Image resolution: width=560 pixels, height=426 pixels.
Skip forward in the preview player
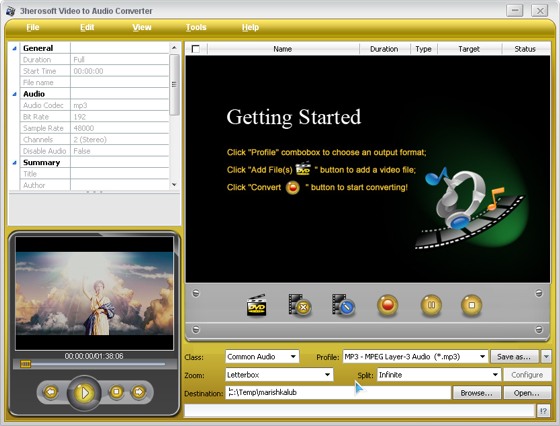[x=139, y=392]
